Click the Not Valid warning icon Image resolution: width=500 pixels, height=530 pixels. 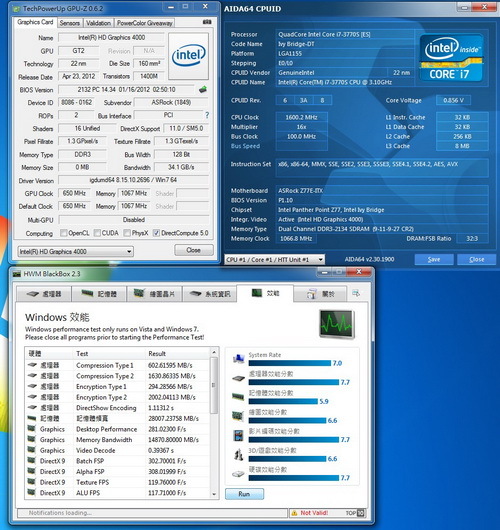click(x=294, y=513)
